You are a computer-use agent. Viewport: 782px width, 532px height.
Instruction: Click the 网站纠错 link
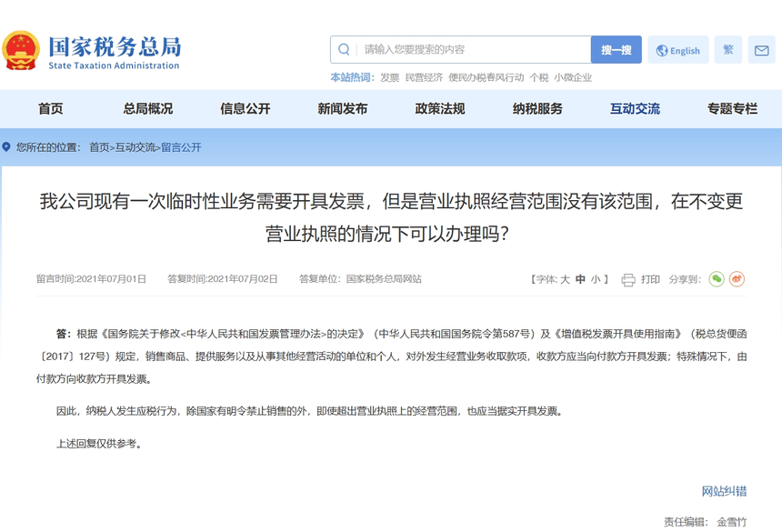tap(724, 491)
